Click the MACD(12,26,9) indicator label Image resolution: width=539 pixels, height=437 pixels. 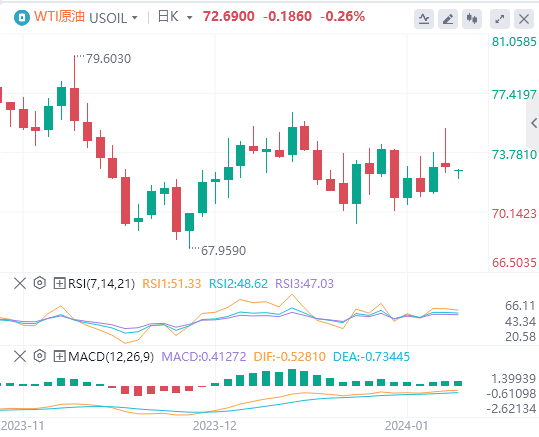point(111,357)
